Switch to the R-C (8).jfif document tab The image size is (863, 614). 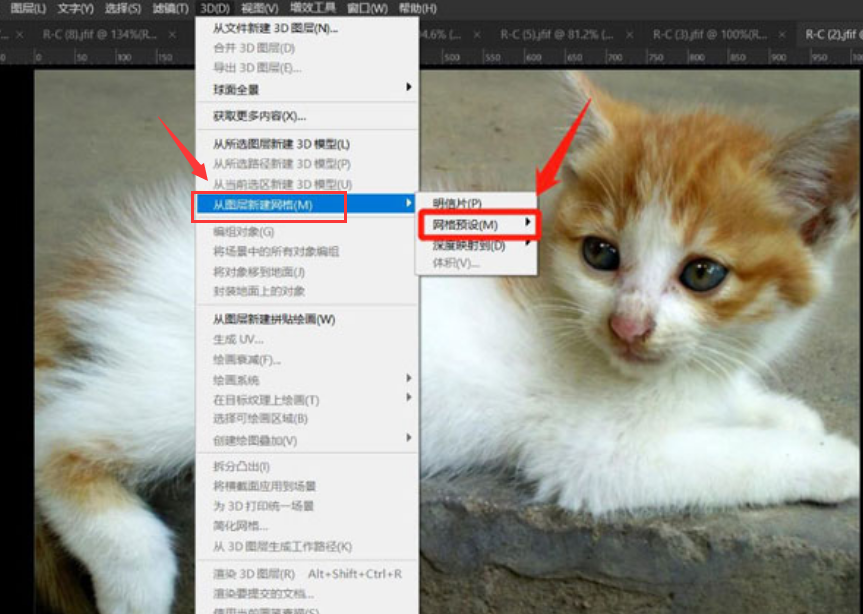tap(100, 35)
